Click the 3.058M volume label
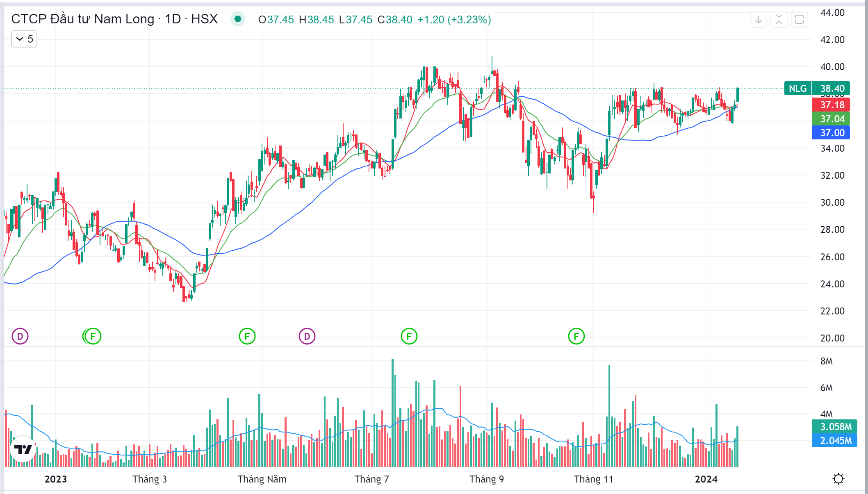 tap(835, 427)
